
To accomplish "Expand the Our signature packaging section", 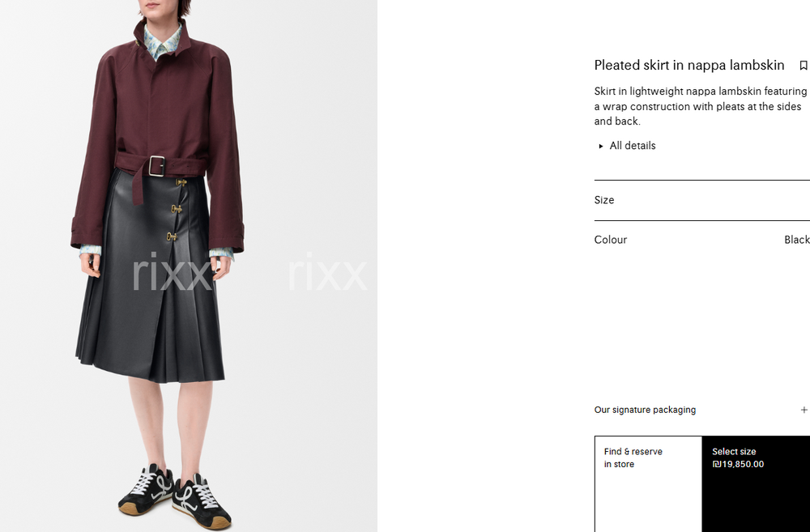I will tap(702, 410).
